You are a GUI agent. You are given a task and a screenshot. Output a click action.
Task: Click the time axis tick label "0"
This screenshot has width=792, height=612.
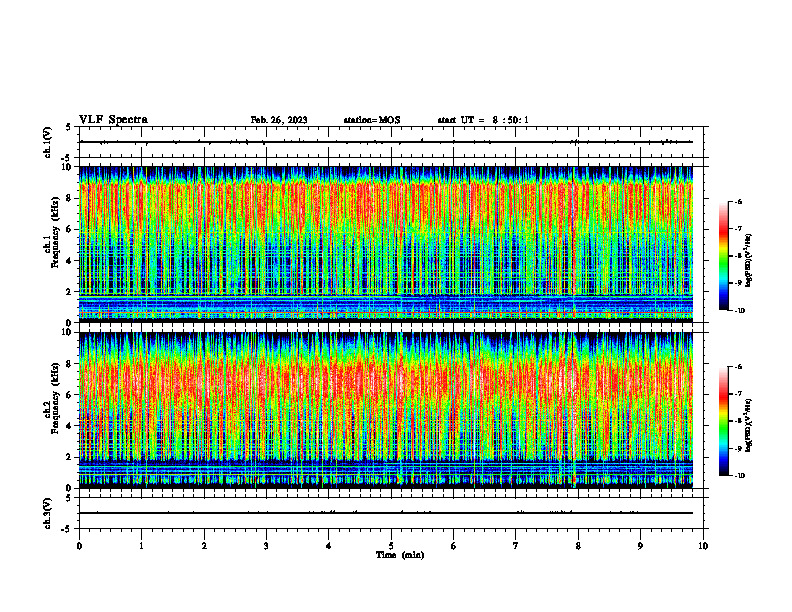pyautogui.click(x=79, y=546)
